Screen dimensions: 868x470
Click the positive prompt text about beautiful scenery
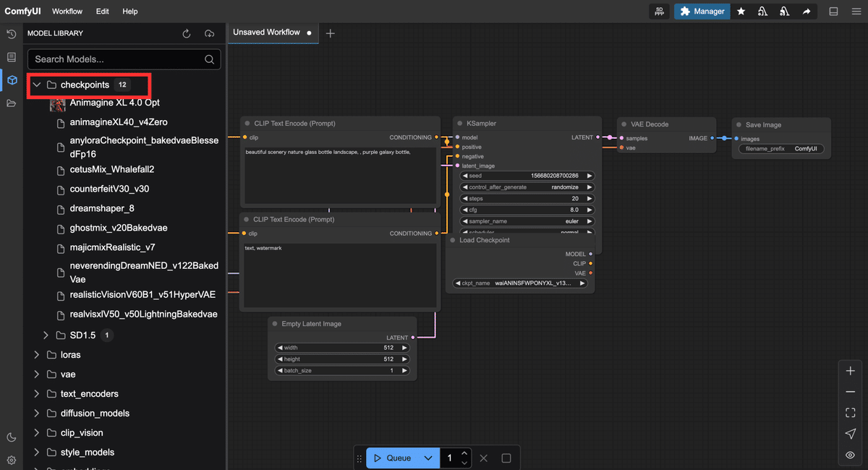click(x=328, y=152)
